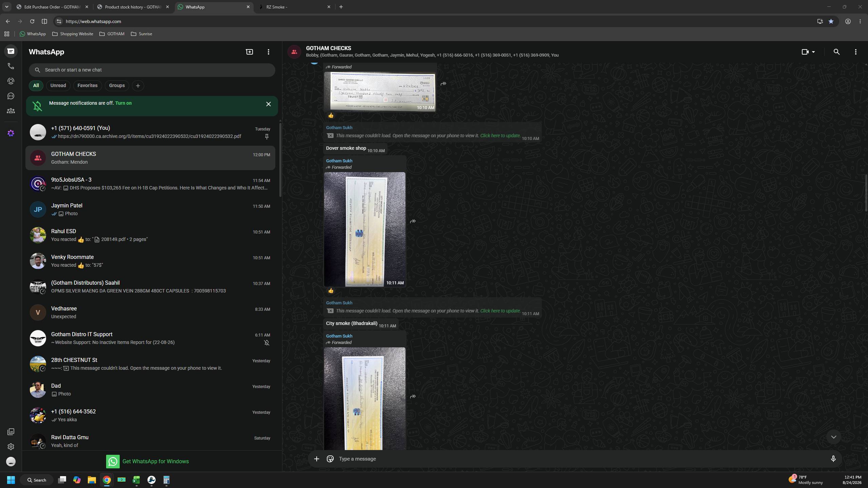The image size is (868, 488).
Task: Select the Unread chat filter
Action: pyautogui.click(x=58, y=85)
